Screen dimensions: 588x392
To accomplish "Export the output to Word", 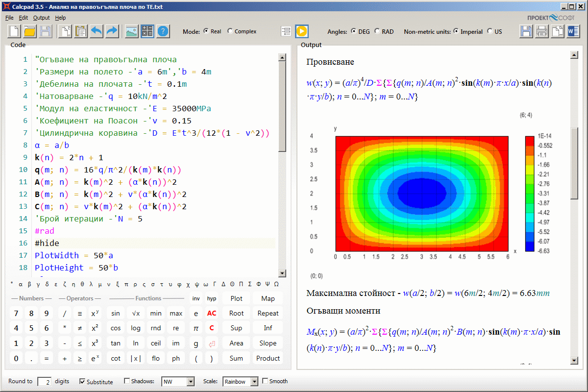I will pyautogui.click(x=573, y=31).
